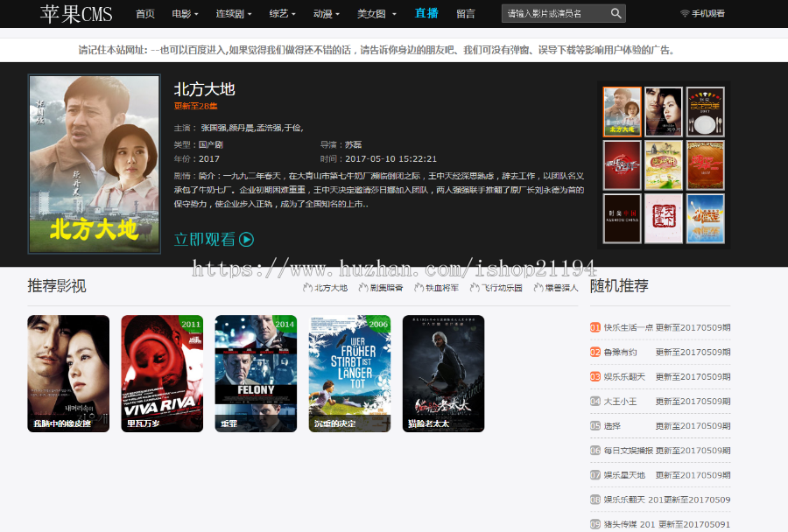
Task: Expand the 美女图 dropdown menu
Action: coord(376,14)
